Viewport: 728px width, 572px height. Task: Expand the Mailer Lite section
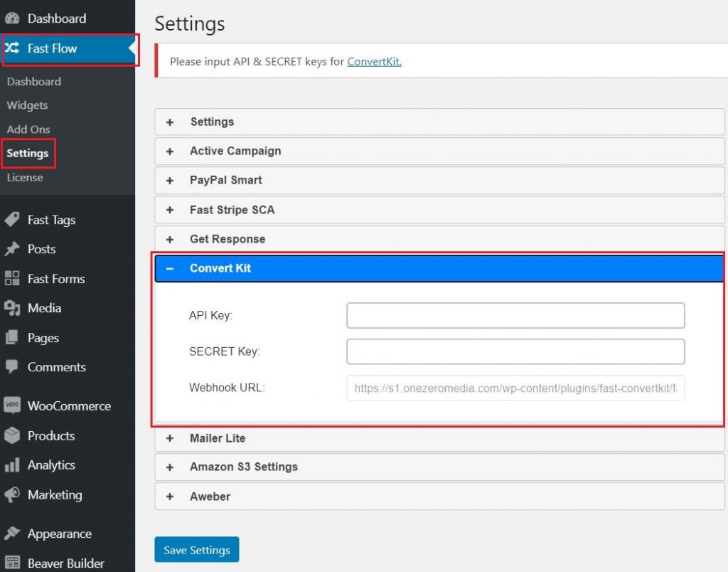439,438
